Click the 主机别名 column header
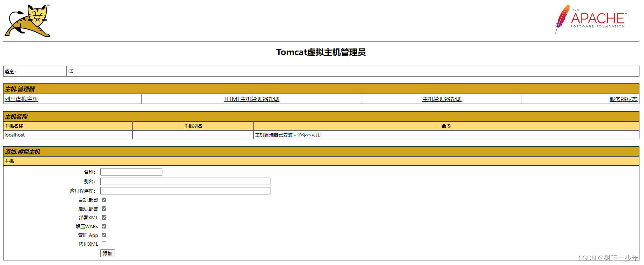Screen dimensions: 644x265 click(193, 126)
